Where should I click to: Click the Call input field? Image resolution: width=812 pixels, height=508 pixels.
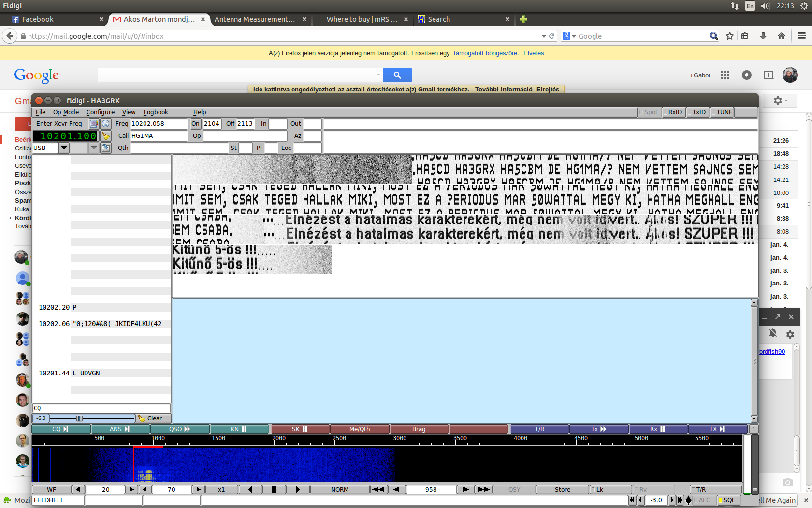coord(159,136)
